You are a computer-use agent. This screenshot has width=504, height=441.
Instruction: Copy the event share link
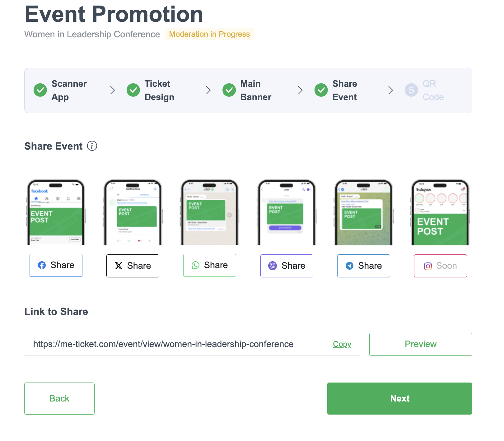[342, 344]
